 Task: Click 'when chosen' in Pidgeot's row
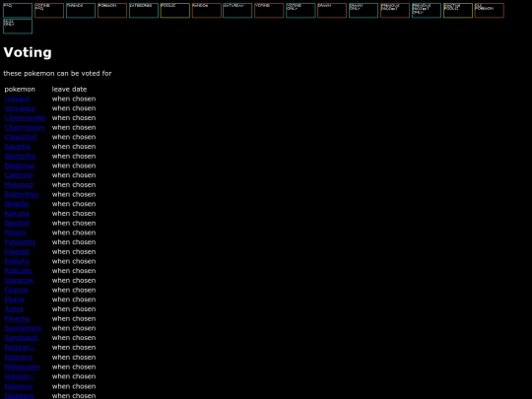pos(74,252)
